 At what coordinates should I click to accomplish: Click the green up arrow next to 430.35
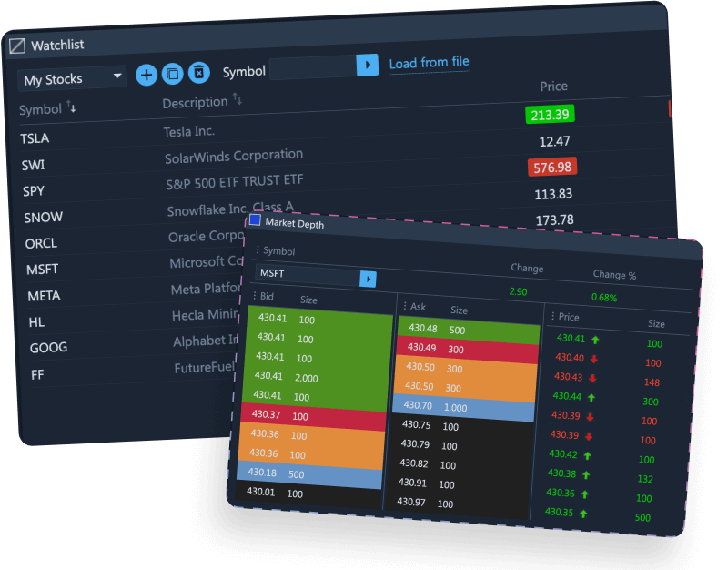(x=583, y=514)
